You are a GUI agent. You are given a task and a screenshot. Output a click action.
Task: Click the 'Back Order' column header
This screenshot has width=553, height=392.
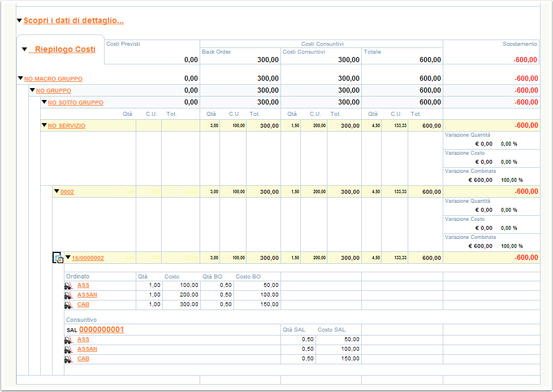[216, 52]
